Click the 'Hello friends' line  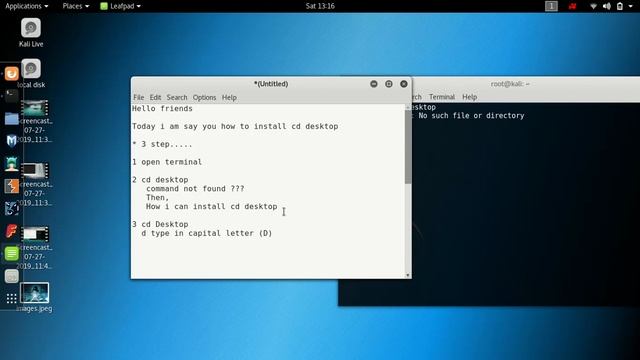tap(162, 109)
